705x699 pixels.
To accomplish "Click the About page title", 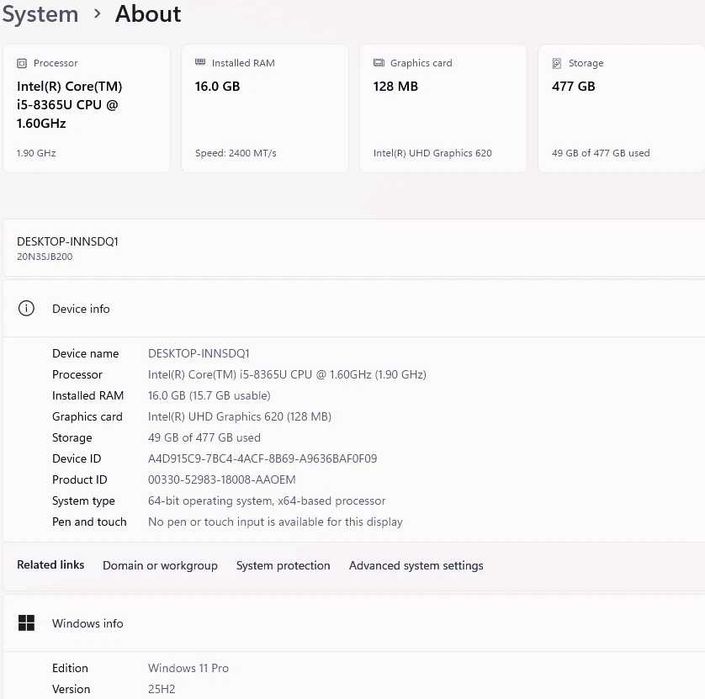I will 148,14.
